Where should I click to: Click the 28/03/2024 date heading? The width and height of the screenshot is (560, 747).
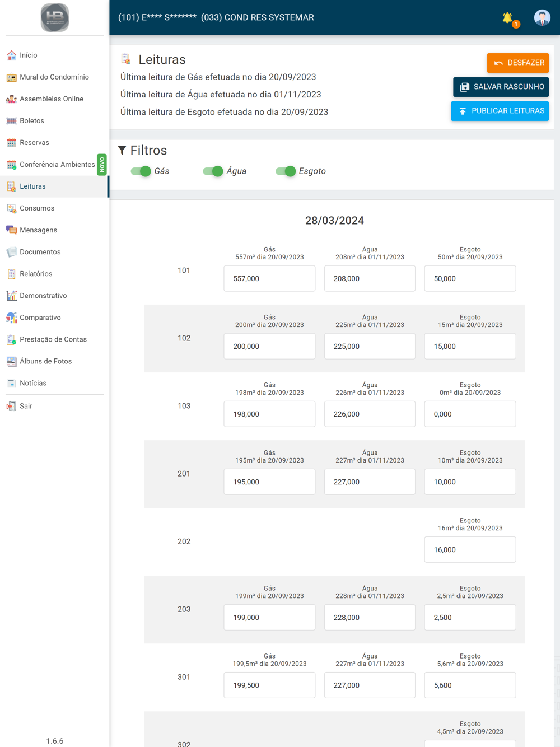coord(334,221)
